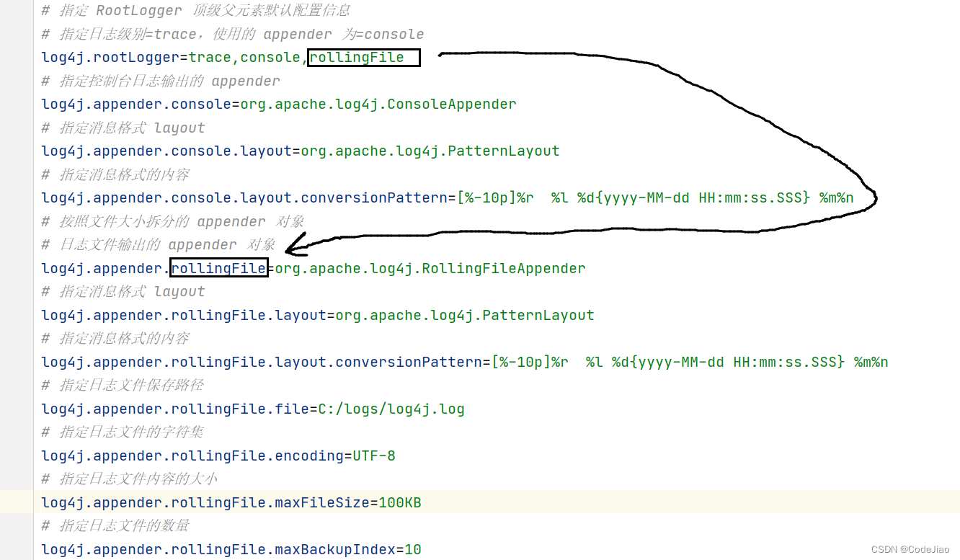Viewport: 960px width, 560px height.
Task: Click the path value 'C:/logs/log4j.log'
Action: [x=391, y=409]
